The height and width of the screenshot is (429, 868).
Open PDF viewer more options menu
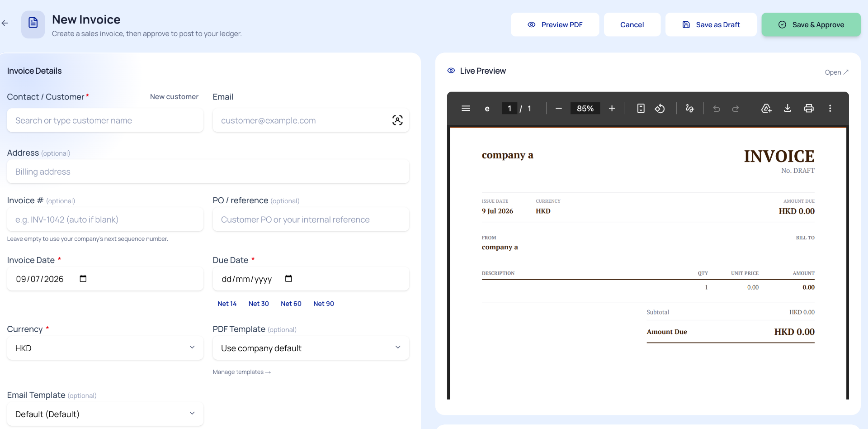click(830, 109)
